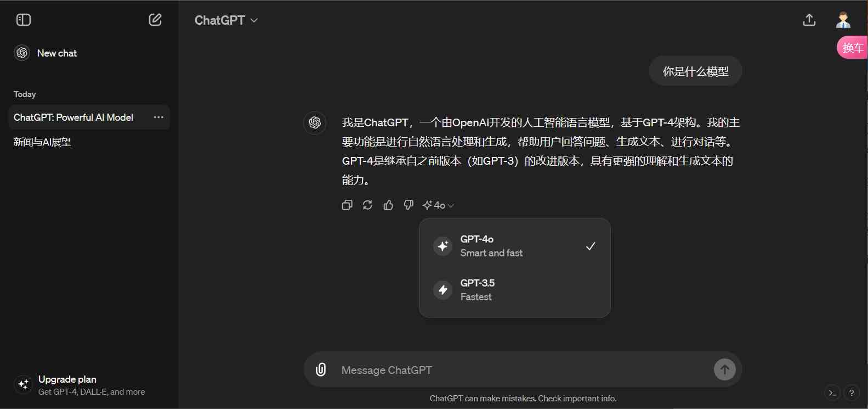868x409 pixels.
Task: Select GPT-4o Smart and fast option
Action: click(x=514, y=246)
